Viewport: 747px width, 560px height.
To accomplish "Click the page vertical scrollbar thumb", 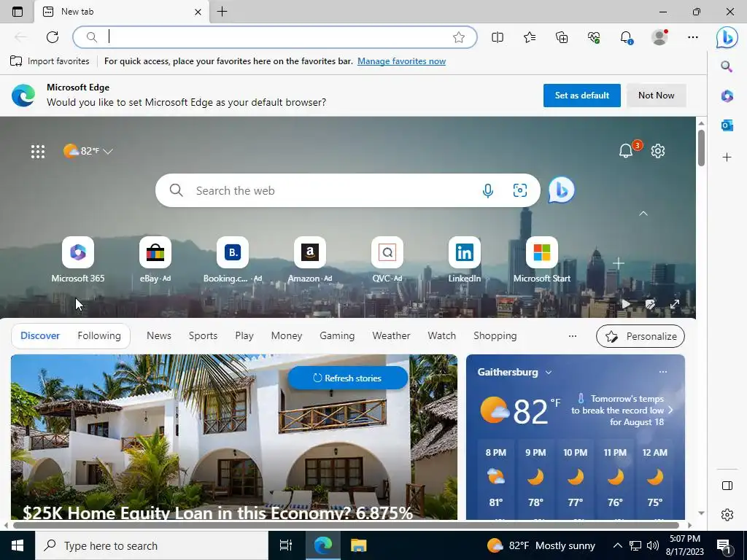I will pyautogui.click(x=701, y=147).
